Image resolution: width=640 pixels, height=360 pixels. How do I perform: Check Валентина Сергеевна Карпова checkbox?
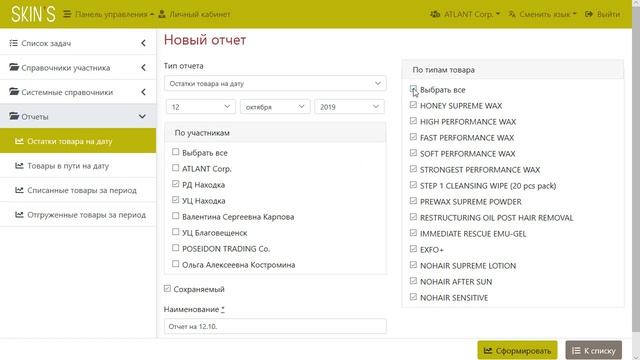pyautogui.click(x=176, y=216)
